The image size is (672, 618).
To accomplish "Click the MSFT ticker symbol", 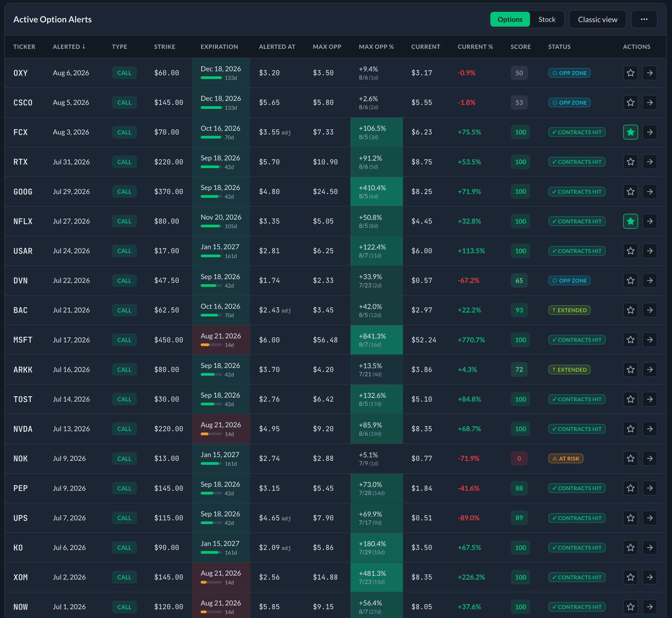I will point(23,340).
